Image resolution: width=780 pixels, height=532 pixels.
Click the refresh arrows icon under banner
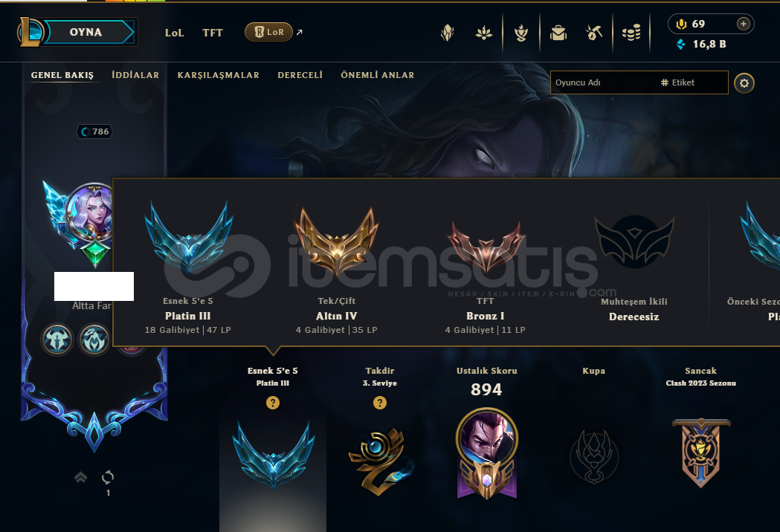[x=108, y=478]
